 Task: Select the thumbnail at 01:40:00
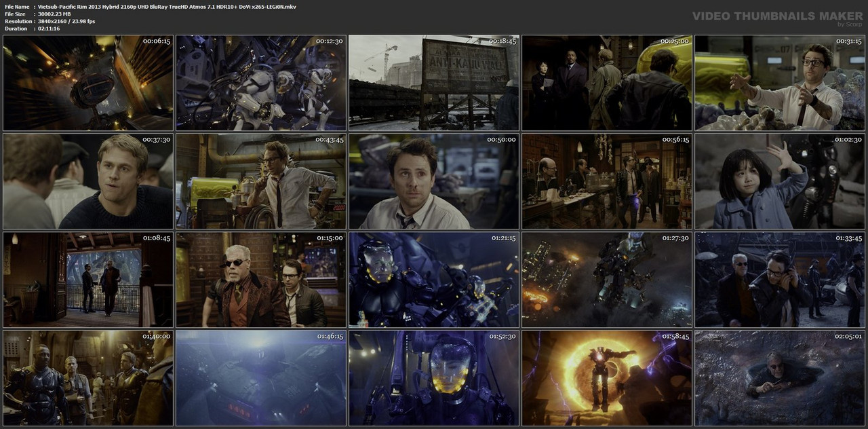tap(88, 378)
